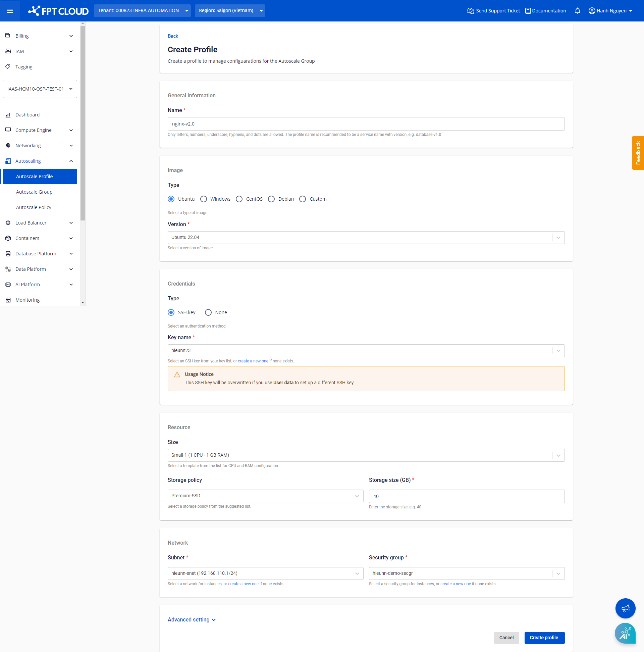Open the Autoscale Group menu item
Viewport: 644px width, 652px height.
tap(34, 192)
